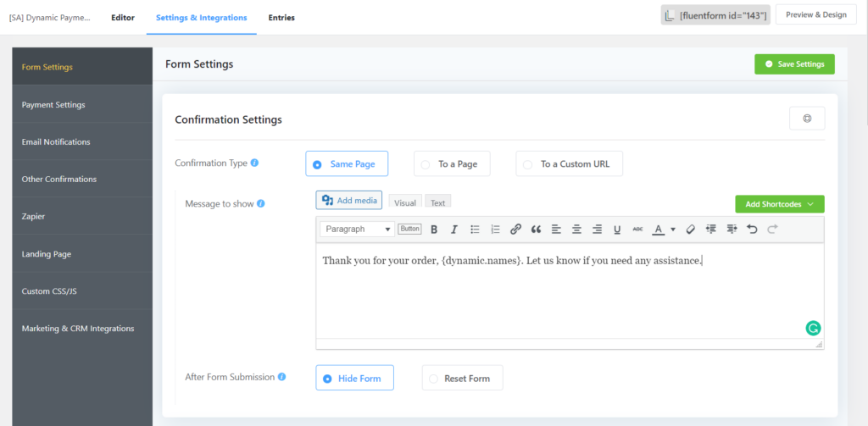Select To a Page confirmation type

pos(452,163)
